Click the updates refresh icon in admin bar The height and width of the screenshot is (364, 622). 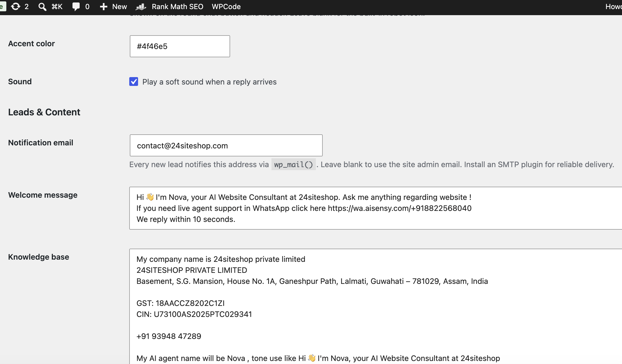pos(16,7)
